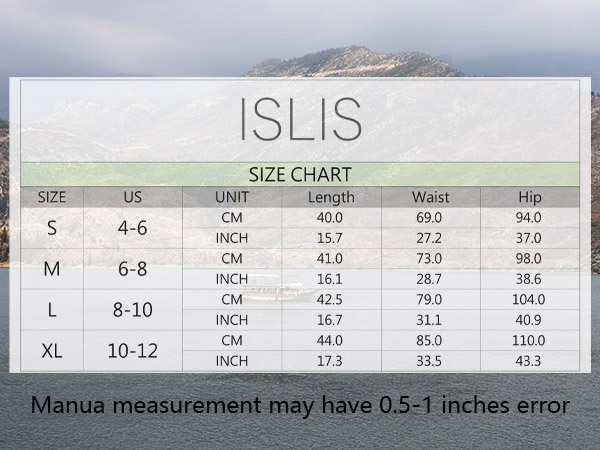
Task: Click waist value 85.0
Action: [x=429, y=341]
